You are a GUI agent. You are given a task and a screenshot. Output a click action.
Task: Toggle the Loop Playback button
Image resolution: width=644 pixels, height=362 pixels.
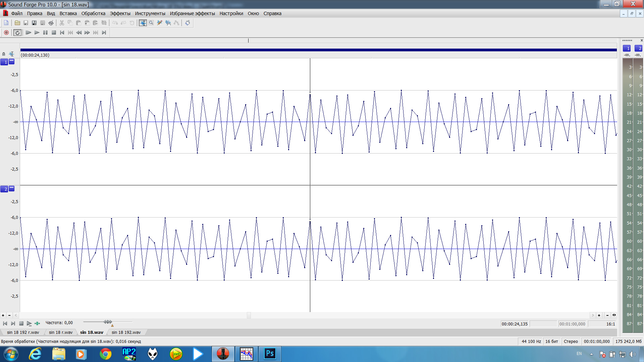(17, 33)
